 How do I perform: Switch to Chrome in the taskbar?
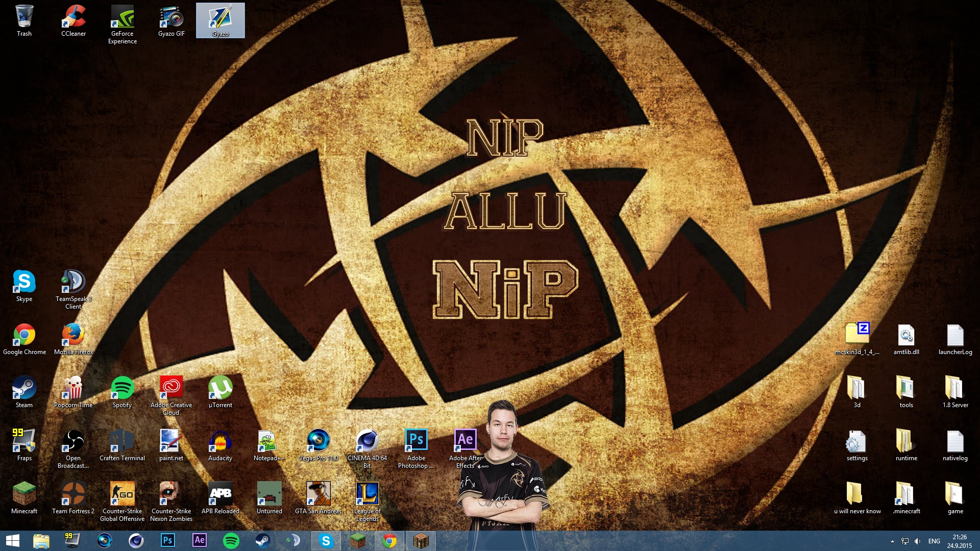389,541
